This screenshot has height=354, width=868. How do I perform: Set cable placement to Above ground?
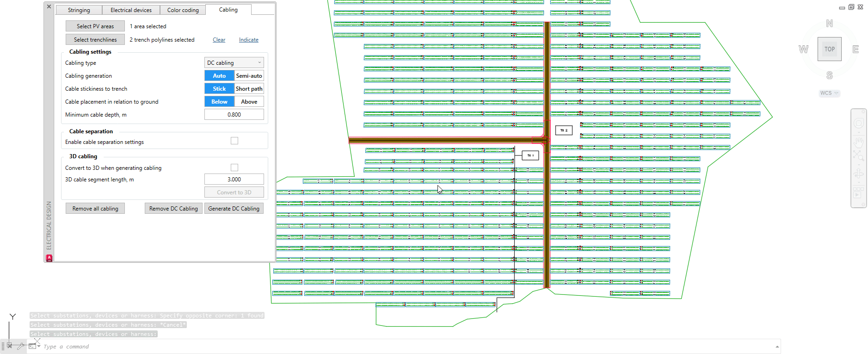tap(249, 102)
